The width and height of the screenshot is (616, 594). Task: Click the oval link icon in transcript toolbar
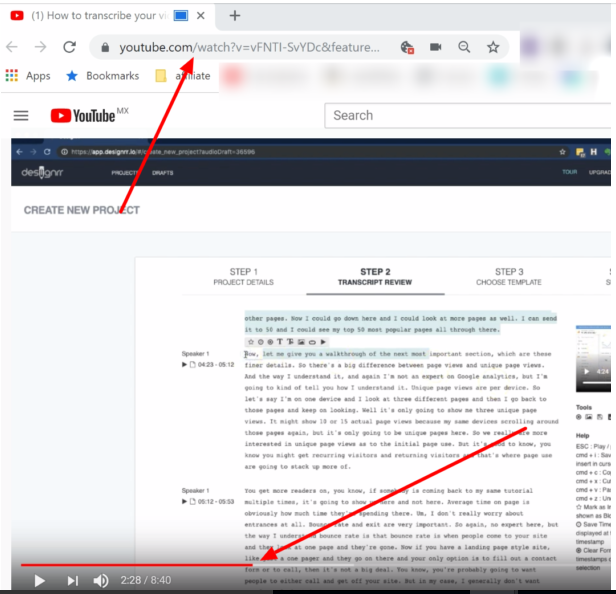(312, 342)
